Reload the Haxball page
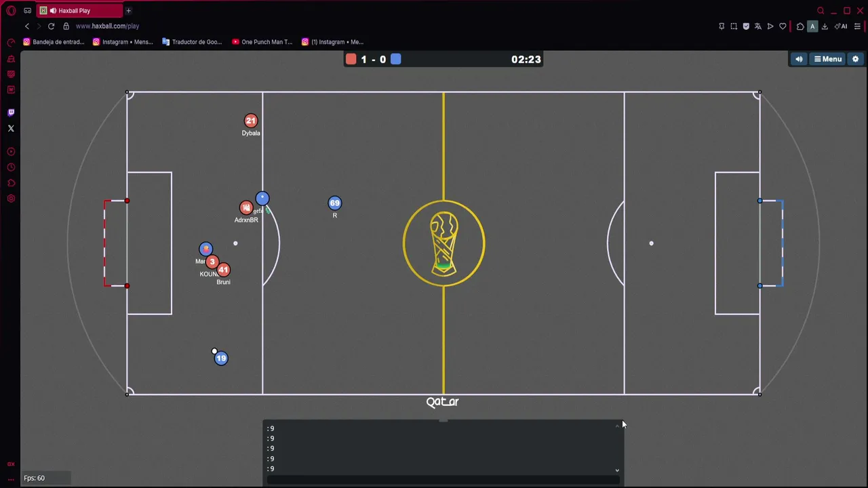 tap(51, 26)
